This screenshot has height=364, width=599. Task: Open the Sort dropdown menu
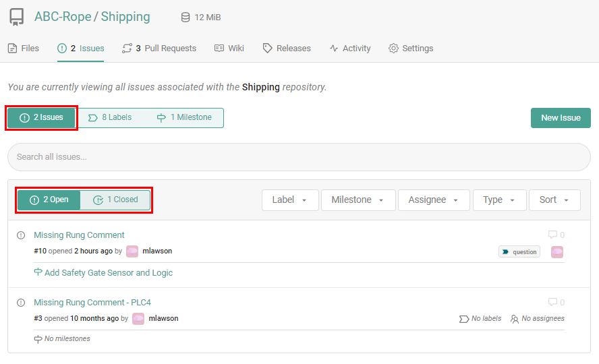coord(554,200)
